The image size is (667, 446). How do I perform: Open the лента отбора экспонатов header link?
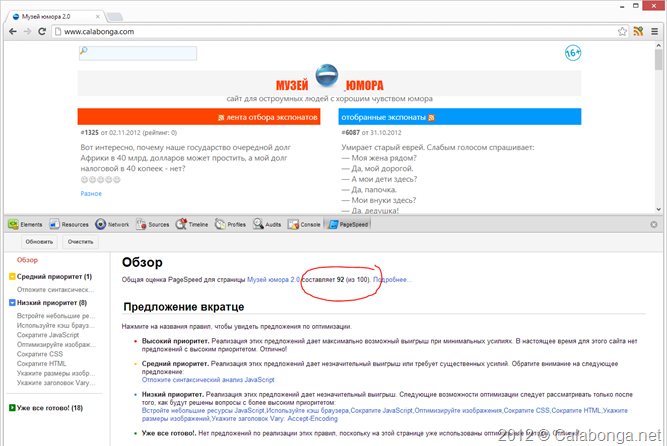(x=271, y=117)
